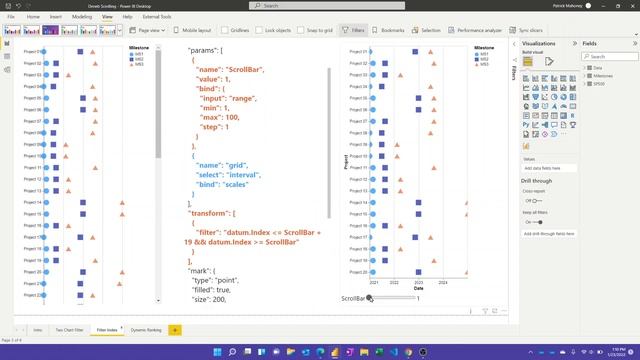Expand the themes gallery dropdown arrow
Viewport: 640px width, 360px height.
coord(120,30)
